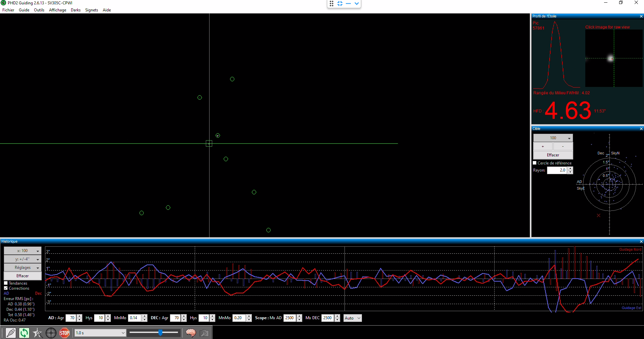Click the Mx AD 2500 field
The width and height of the screenshot is (644, 339).
(290, 318)
